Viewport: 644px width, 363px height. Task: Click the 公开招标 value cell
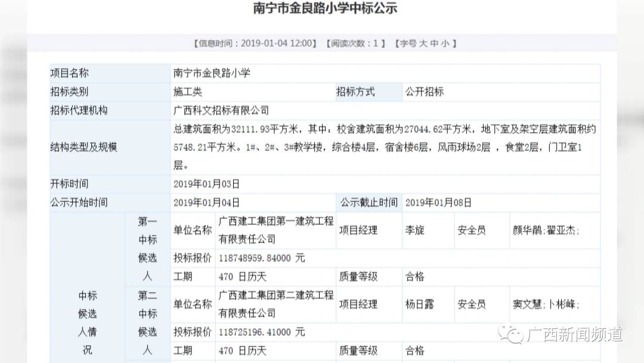click(501, 92)
